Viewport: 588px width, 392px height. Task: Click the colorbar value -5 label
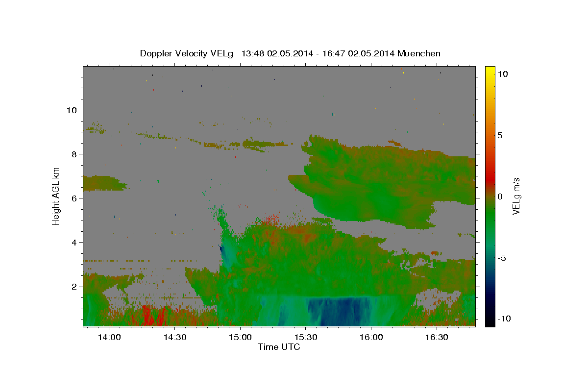click(502, 258)
